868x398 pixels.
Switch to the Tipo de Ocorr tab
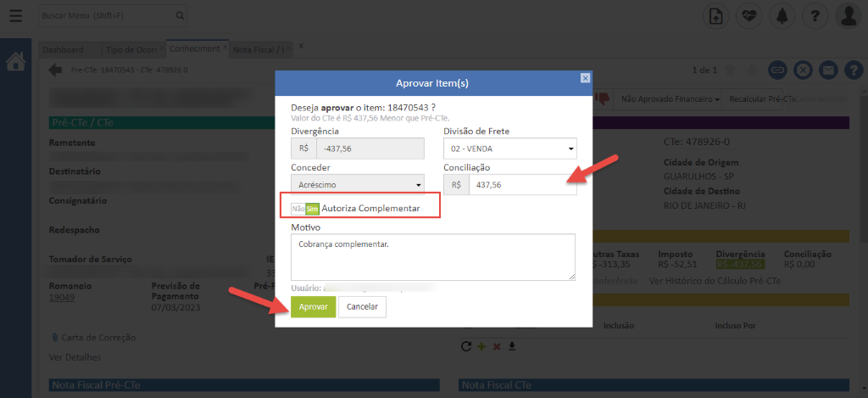133,49
